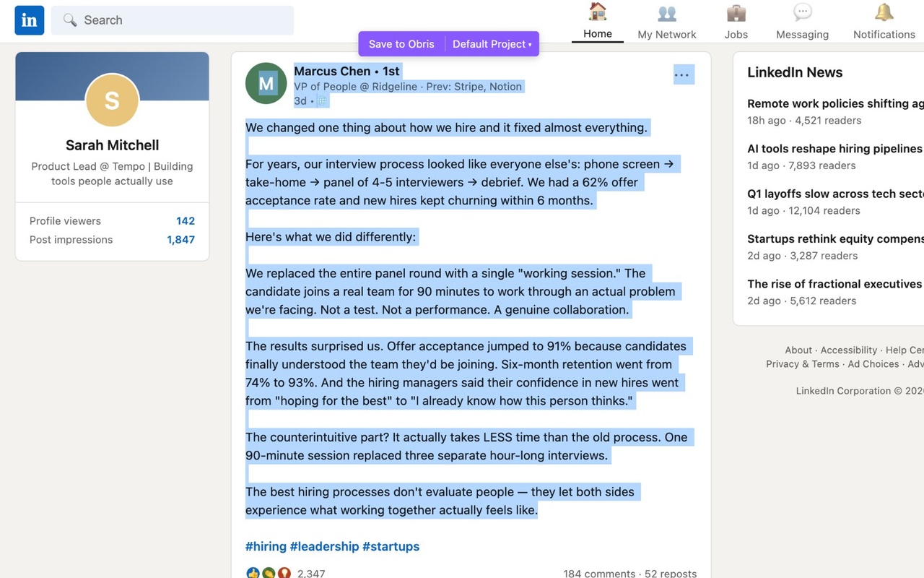Open the search magnifying glass

(70, 20)
